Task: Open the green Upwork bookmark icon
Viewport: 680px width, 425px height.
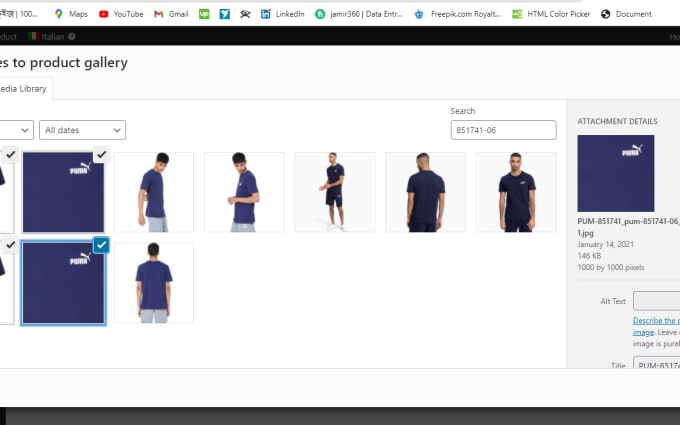Action: [x=204, y=14]
